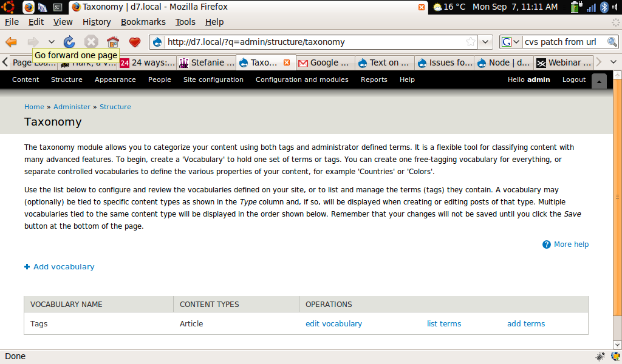Open the Bookmarks menu
This screenshot has height=364, width=622.
pyautogui.click(x=143, y=22)
